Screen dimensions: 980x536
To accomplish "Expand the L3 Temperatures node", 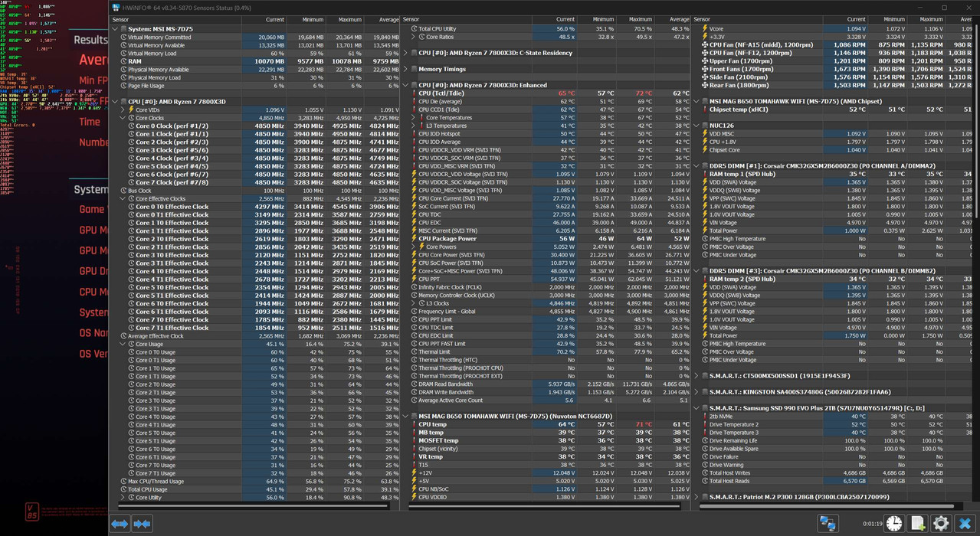I will (x=413, y=126).
